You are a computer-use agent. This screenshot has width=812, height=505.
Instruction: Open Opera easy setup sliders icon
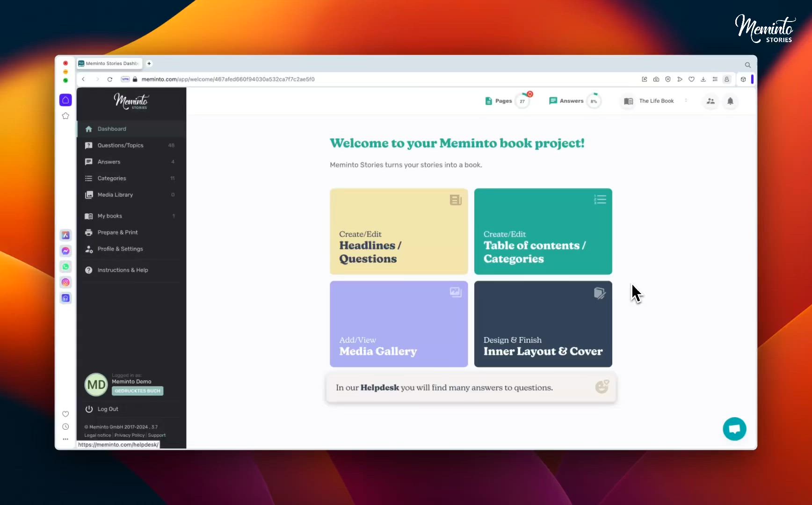pyautogui.click(x=715, y=79)
